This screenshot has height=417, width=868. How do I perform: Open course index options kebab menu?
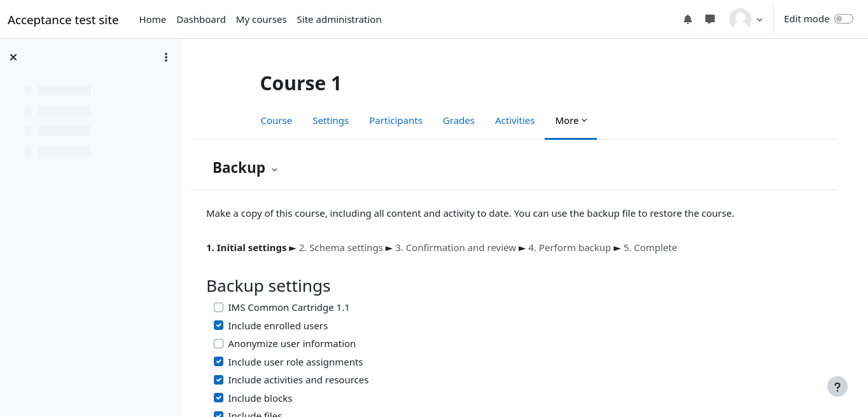click(x=166, y=57)
